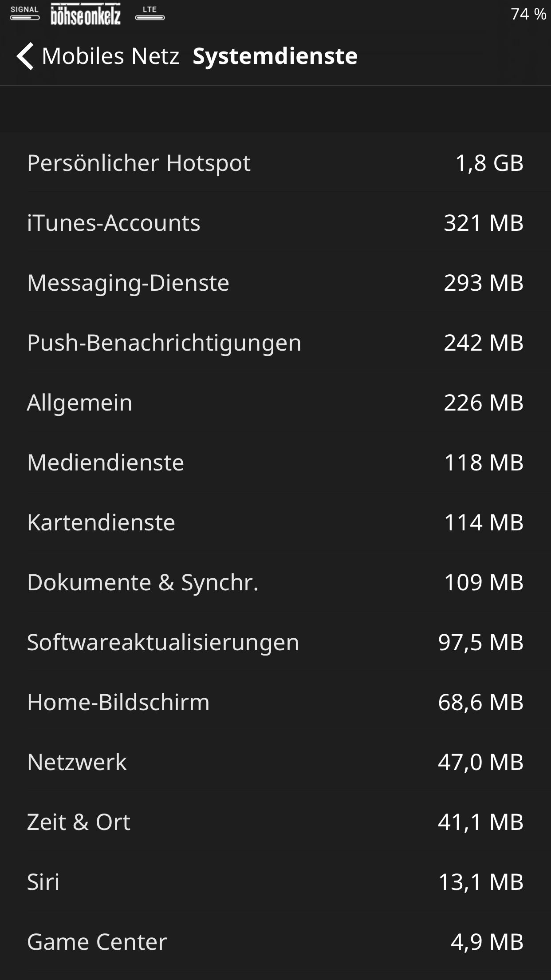
Task: Select the iTunes-Accounts entry
Action: (x=275, y=223)
